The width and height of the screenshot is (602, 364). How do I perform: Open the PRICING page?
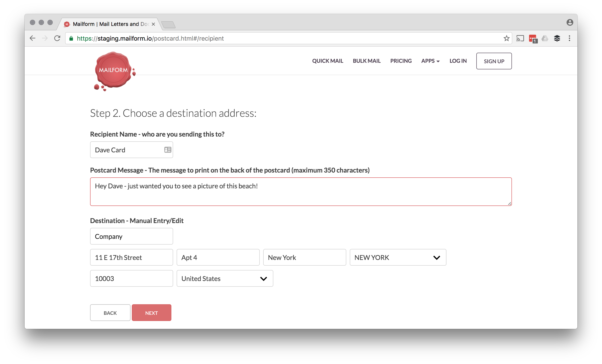(401, 61)
